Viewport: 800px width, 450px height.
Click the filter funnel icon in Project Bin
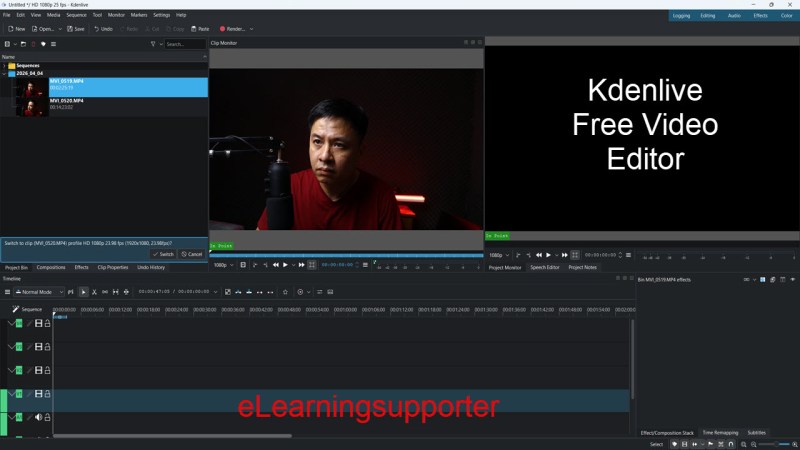(153, 44)
